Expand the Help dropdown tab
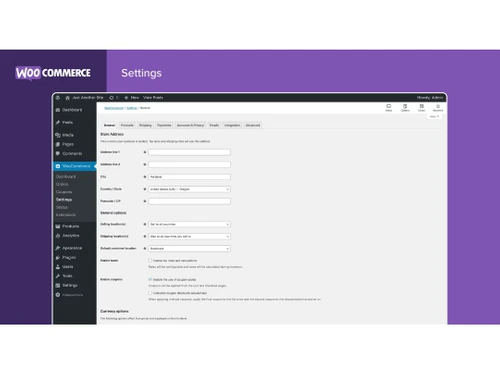500x375 pixels. pyautogui.click(x=434, y=116)
